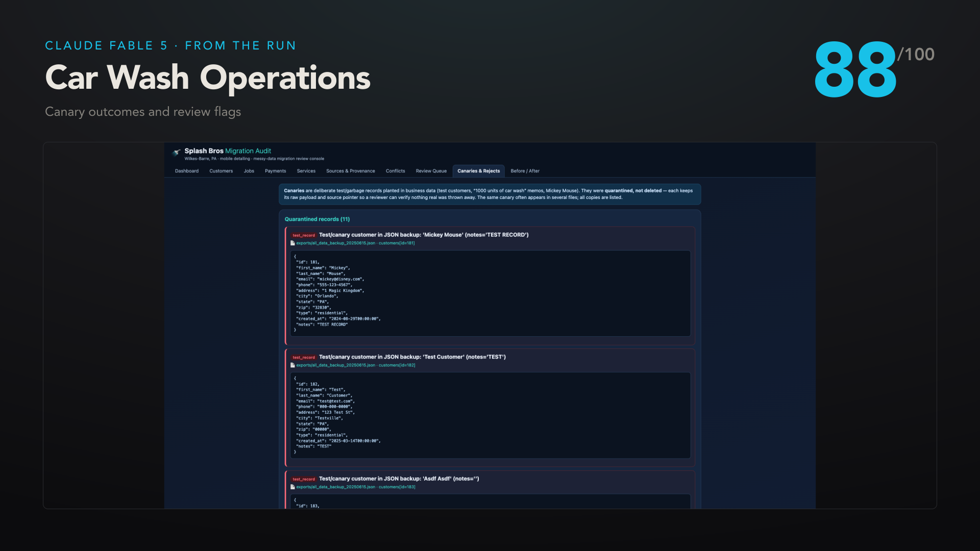Open the Dashboard tab
This screenshot has height=551, width=980.
pyautogui.click(x=187, y=171)
